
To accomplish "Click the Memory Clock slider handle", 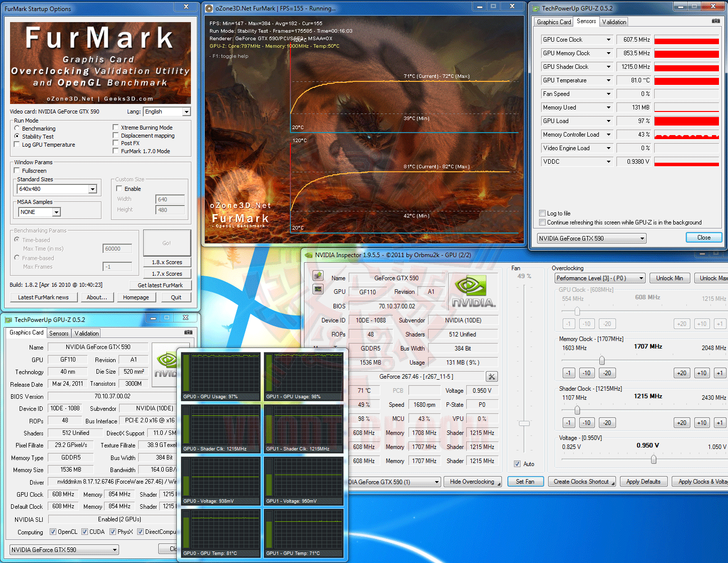I will click(602, 360).
